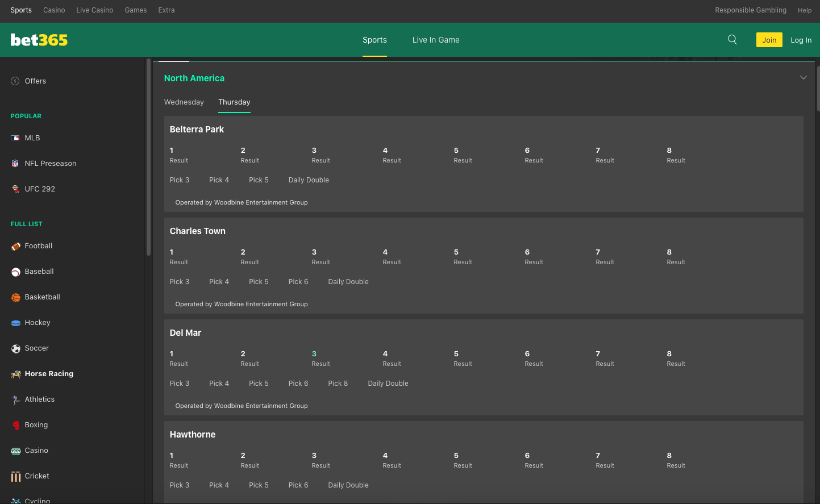The image size is (820, 504).
Task: Open Belterra Park race 1 result
Action: [x=178, y=155]
